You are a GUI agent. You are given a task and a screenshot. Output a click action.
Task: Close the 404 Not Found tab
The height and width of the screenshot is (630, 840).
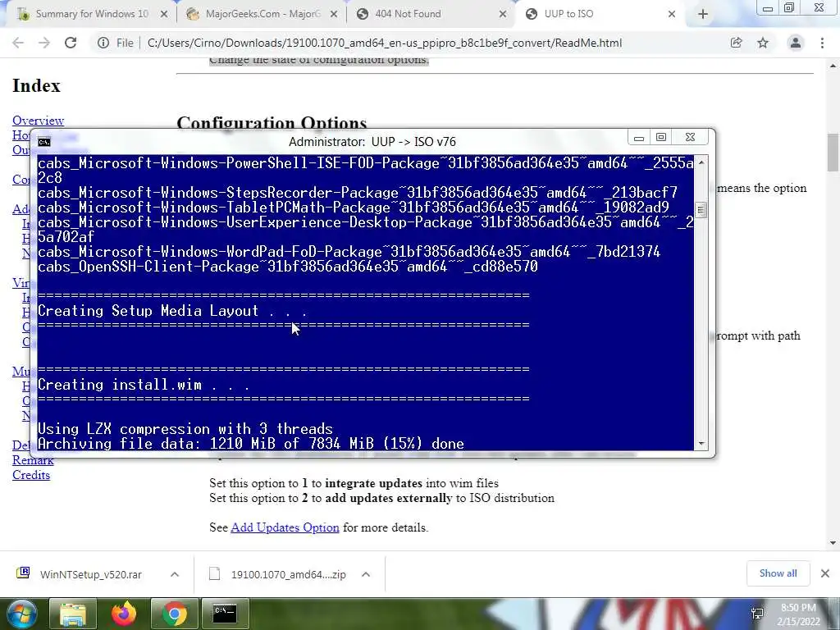click(x=503, y=15)
